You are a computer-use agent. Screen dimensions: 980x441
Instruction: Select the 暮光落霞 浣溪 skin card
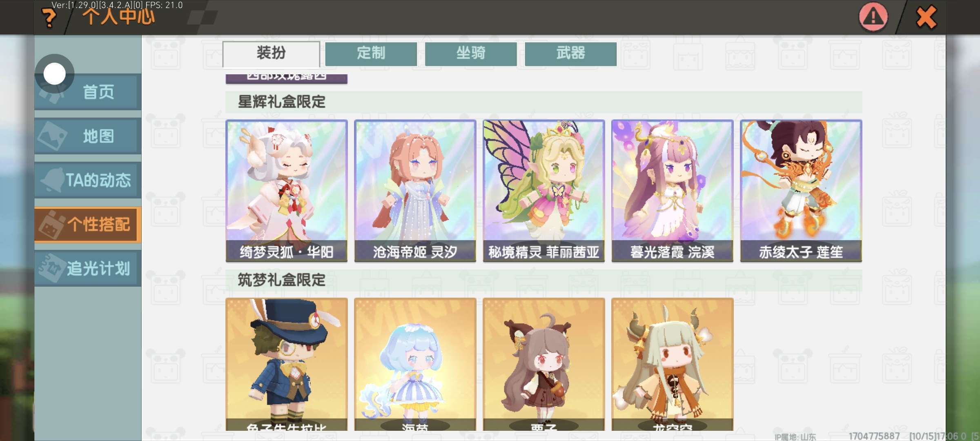coord(673,191)
